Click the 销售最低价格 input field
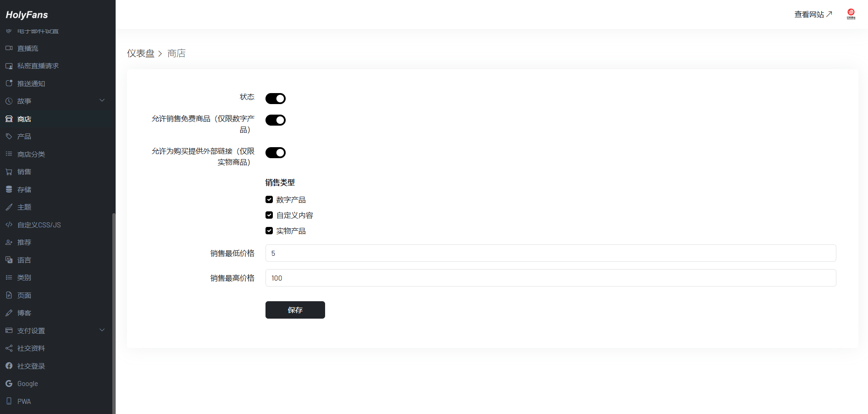Screen dimensions: 868x414 click(x=550, y=253)
